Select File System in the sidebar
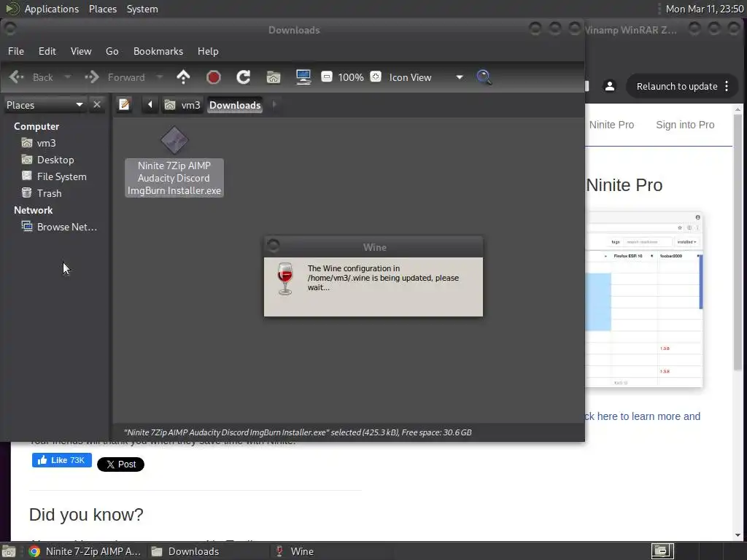747x560 pixels. click(61, 176)
